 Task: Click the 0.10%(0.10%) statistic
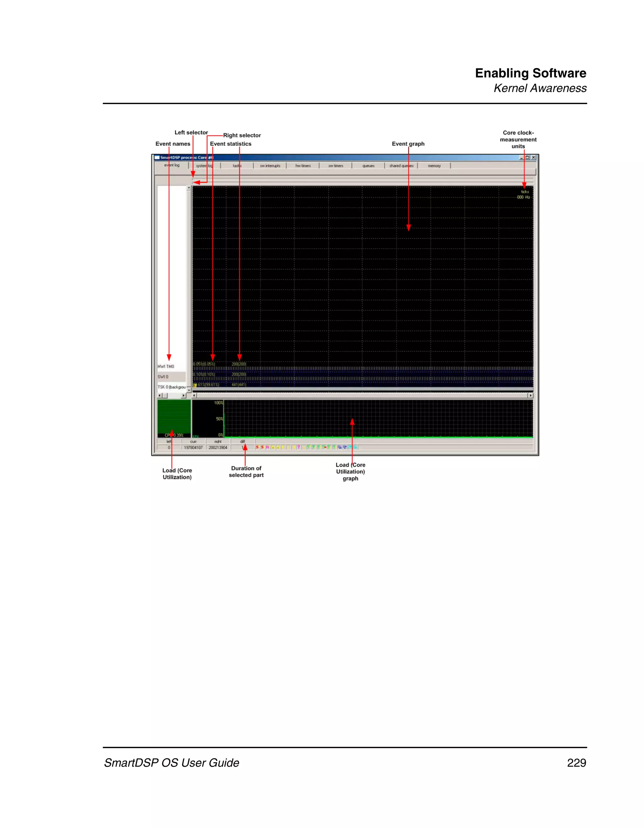pos(204,375)
